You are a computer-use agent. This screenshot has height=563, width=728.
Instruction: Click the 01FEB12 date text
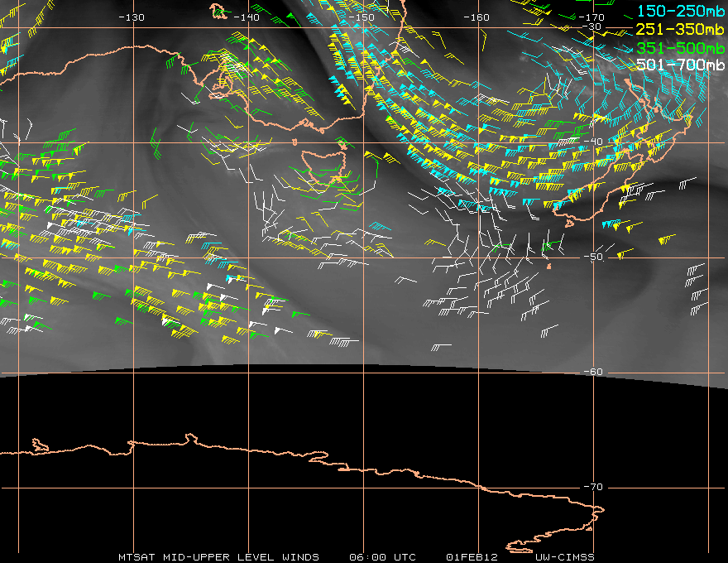click(x=472, y=557)
